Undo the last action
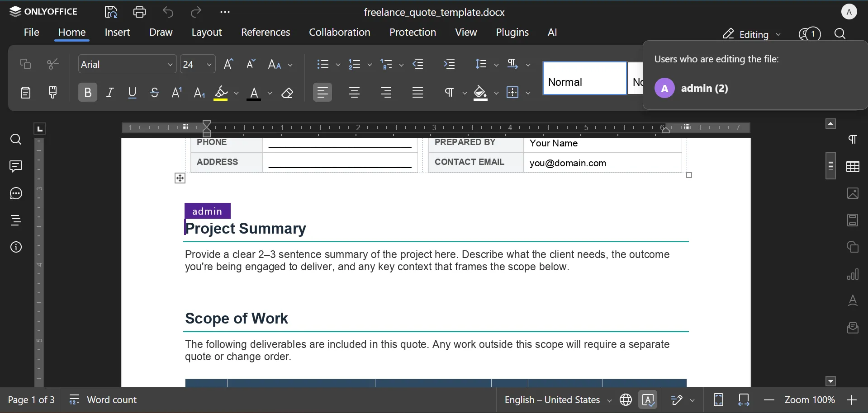868x413 pixels. click(x=168, y=12)
